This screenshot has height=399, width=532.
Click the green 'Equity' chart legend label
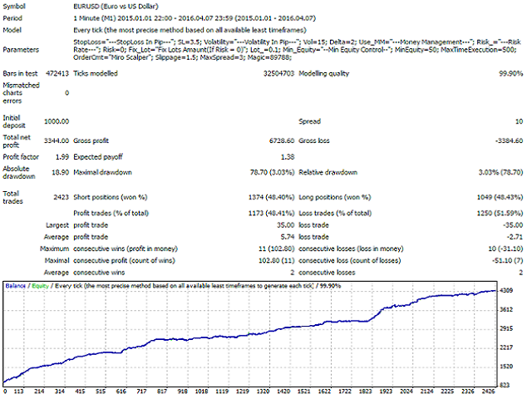[41, 286]
